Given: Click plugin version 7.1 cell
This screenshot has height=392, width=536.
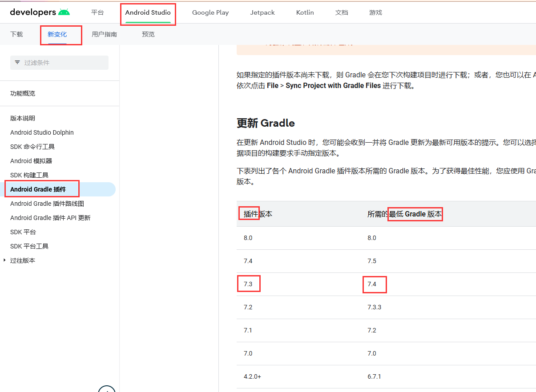Looking at the screenshot, I should 248,331.
